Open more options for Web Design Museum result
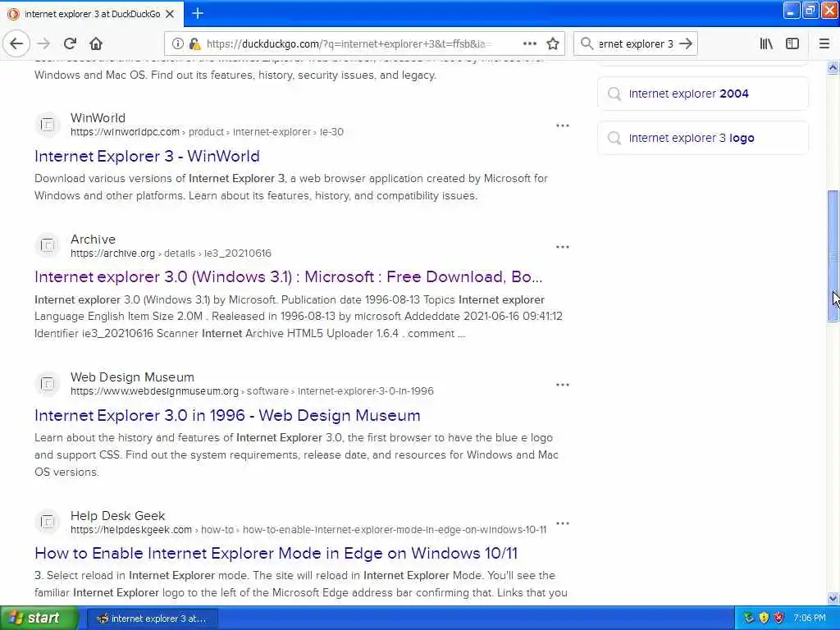The image size is (840, 630). [x=563, y=385]
